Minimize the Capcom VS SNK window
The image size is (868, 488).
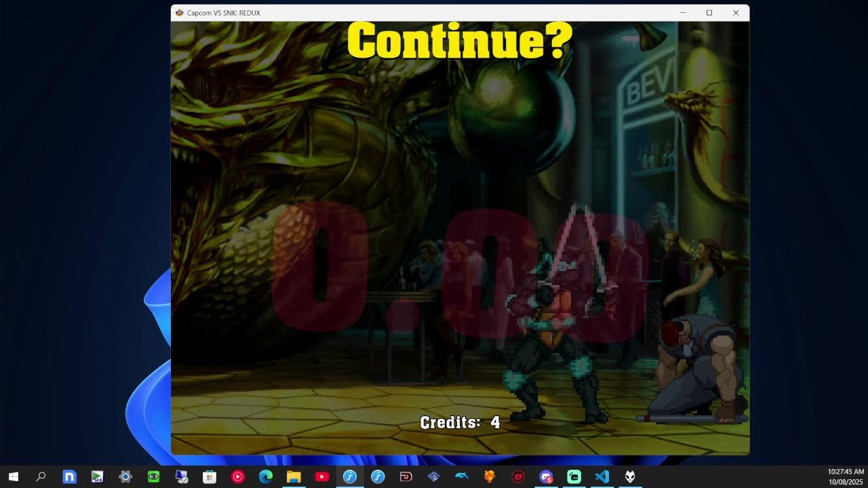pos(683,13)
